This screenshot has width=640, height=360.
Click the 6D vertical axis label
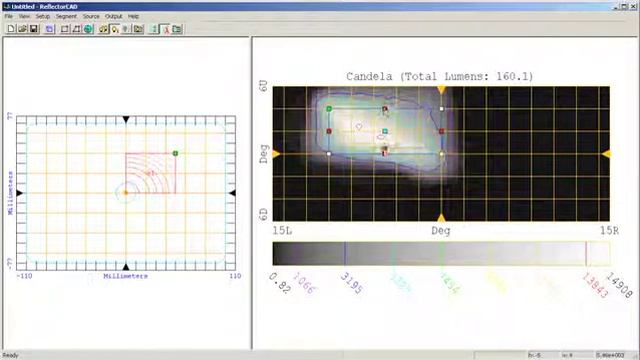(263, 215)
